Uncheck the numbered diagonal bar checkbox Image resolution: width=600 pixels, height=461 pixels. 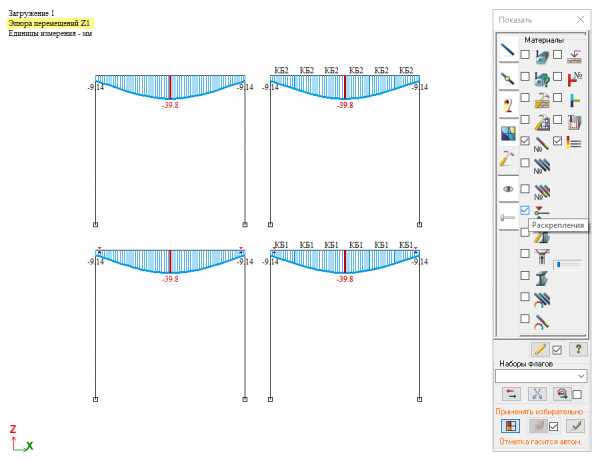pos(525,141)
